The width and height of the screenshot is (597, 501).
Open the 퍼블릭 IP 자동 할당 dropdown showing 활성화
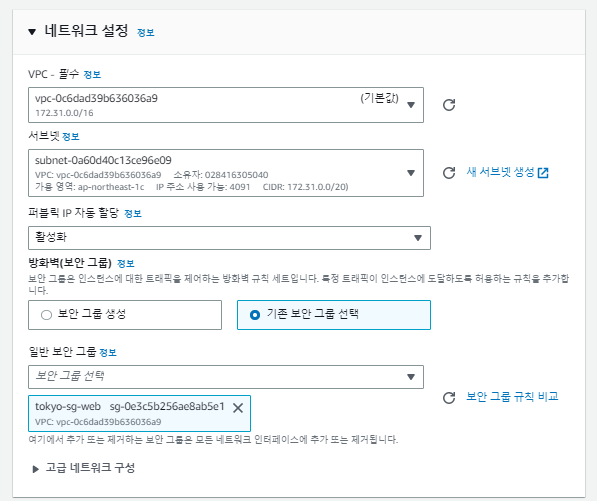click(x=229, y=238)
